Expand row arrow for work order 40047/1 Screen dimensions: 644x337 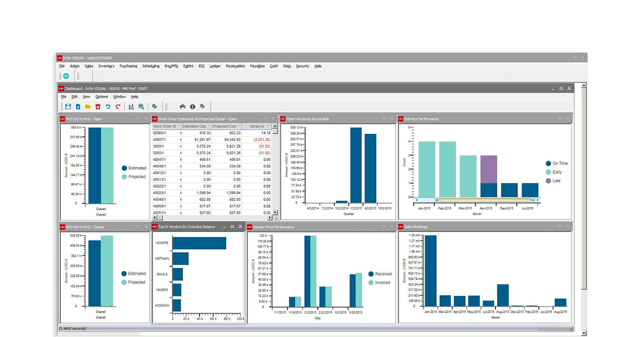[x=181, y=159]
